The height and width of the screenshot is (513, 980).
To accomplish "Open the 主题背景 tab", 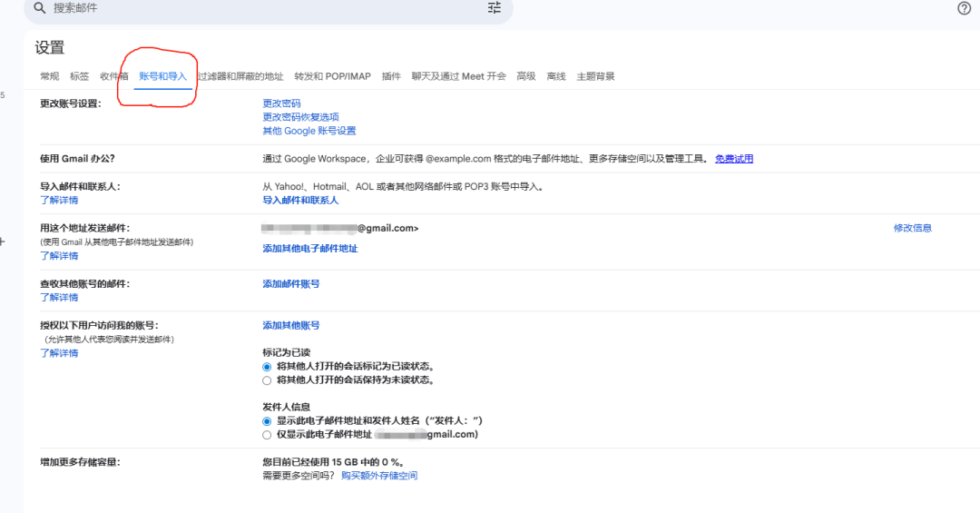I will click(595, 76).
